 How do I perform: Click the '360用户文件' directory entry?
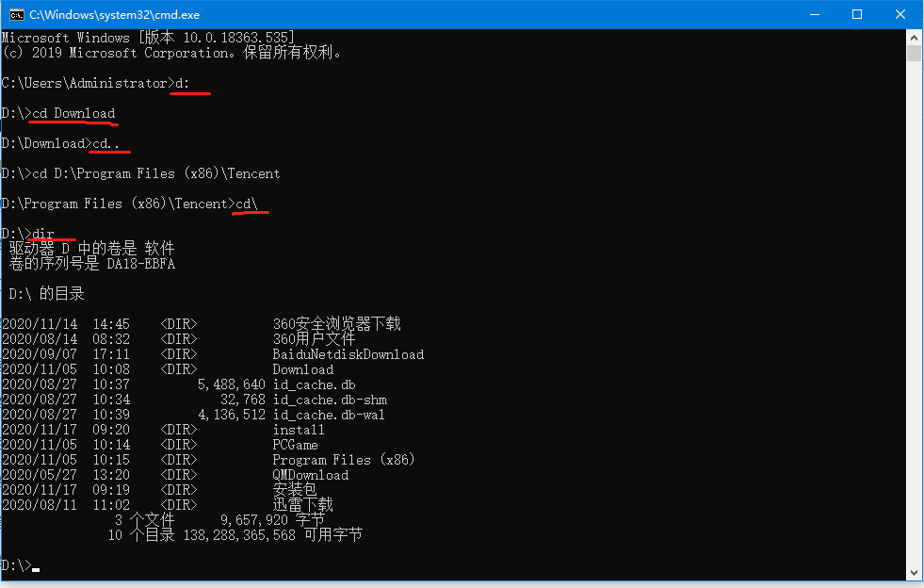tap(314, 339)
